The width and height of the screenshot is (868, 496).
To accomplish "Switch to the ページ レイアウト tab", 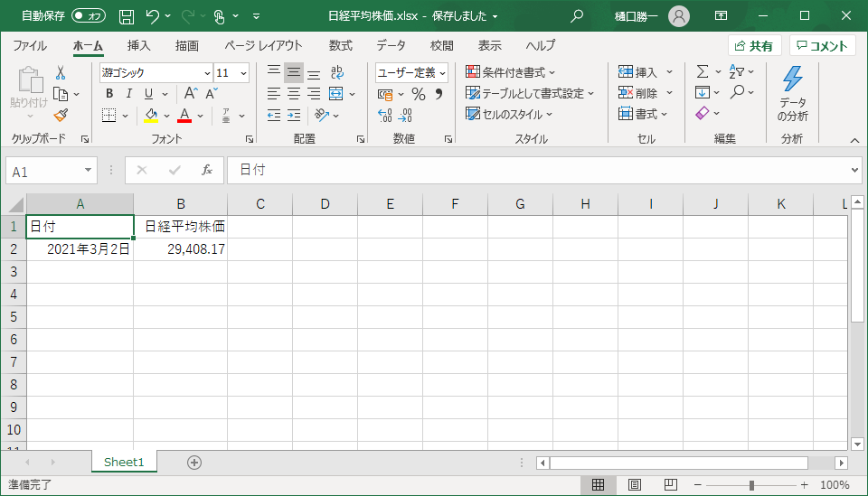I will [x=263, y=45].
